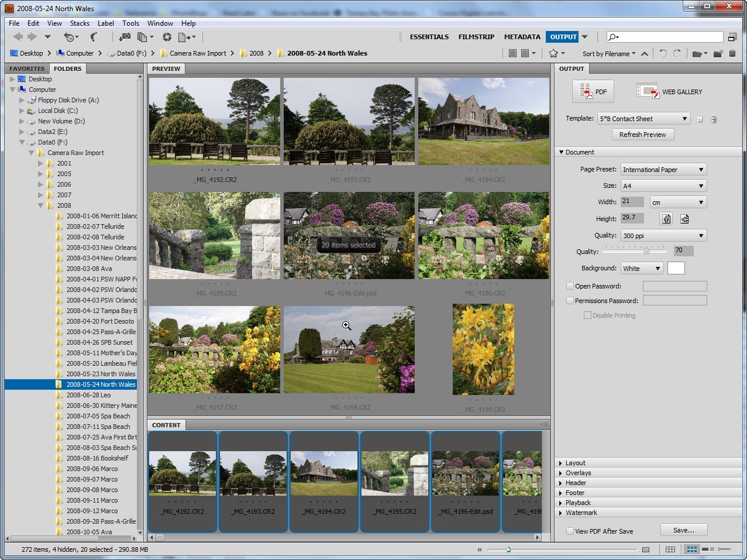The width and height of the screenshot is (747, 560).
Task: Delete item trash icon in toolbar
Action: tap(732, 53)
